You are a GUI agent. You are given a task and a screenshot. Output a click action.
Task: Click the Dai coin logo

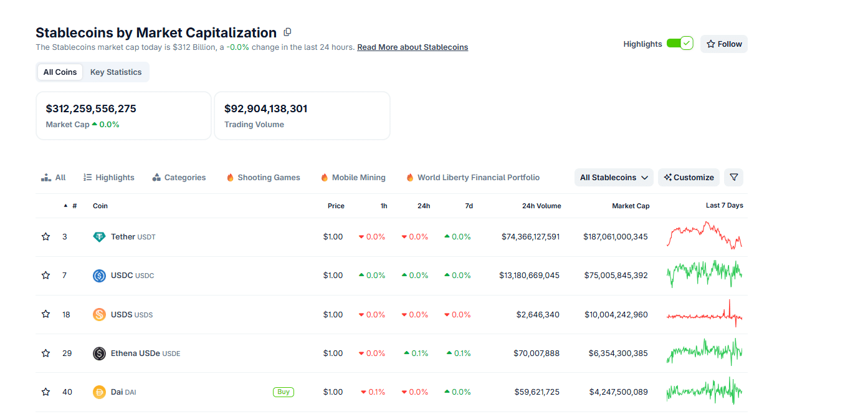(x=100, y=392)
